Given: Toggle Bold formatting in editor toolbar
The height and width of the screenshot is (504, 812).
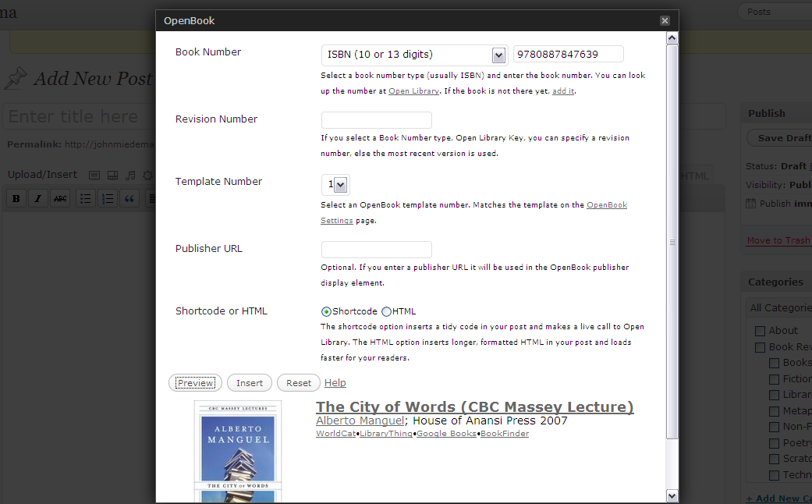Looking at the screenshot, I should [x=16, y=198].
